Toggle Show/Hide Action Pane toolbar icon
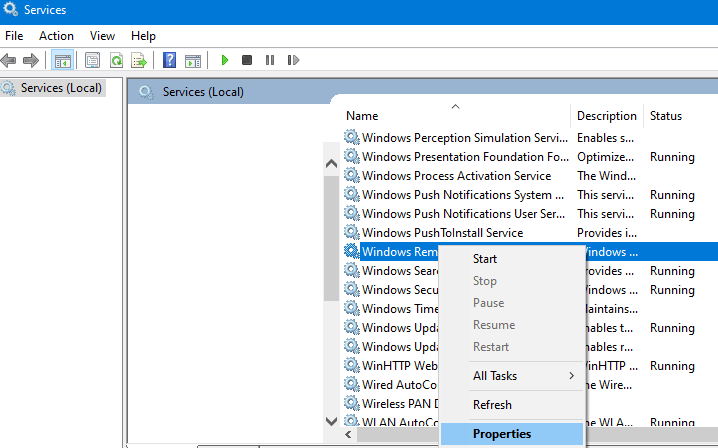The image size is (718, 448). 193,60
